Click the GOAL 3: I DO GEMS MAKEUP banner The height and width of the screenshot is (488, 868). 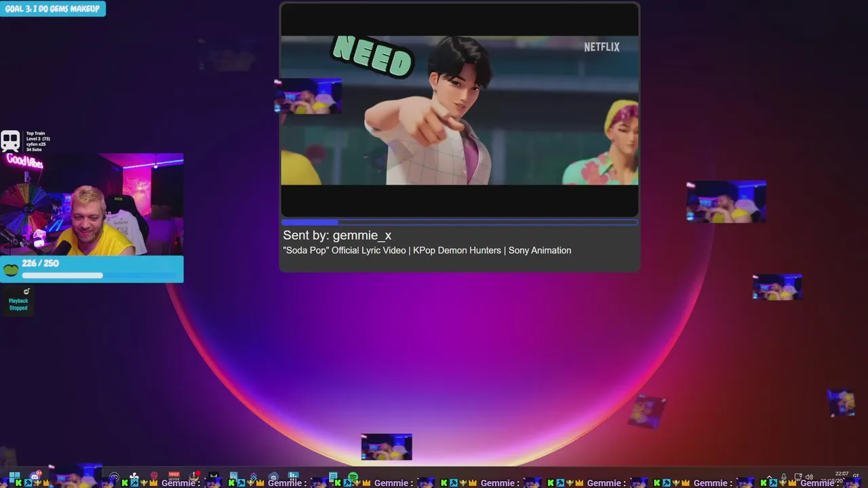(x=53, y=8)
